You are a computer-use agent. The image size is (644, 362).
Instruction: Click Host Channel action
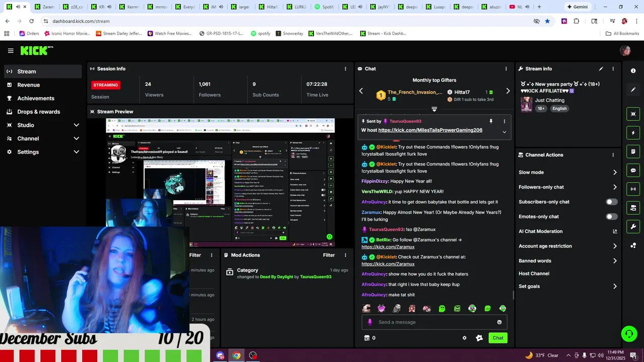tap(534, 274)
